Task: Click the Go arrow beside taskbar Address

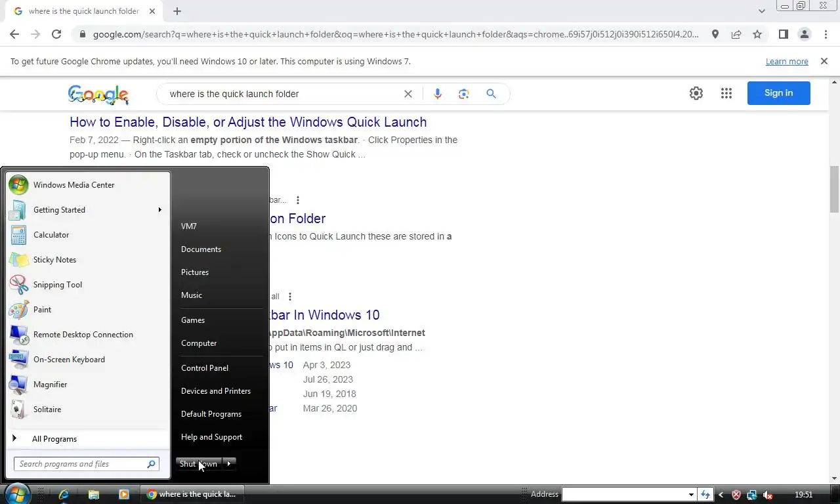Action: (705, 495)
